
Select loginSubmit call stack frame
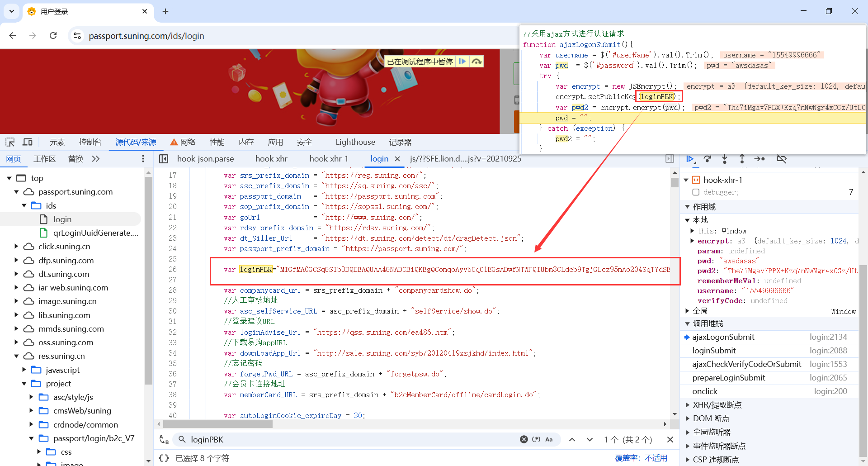(769, 351)
